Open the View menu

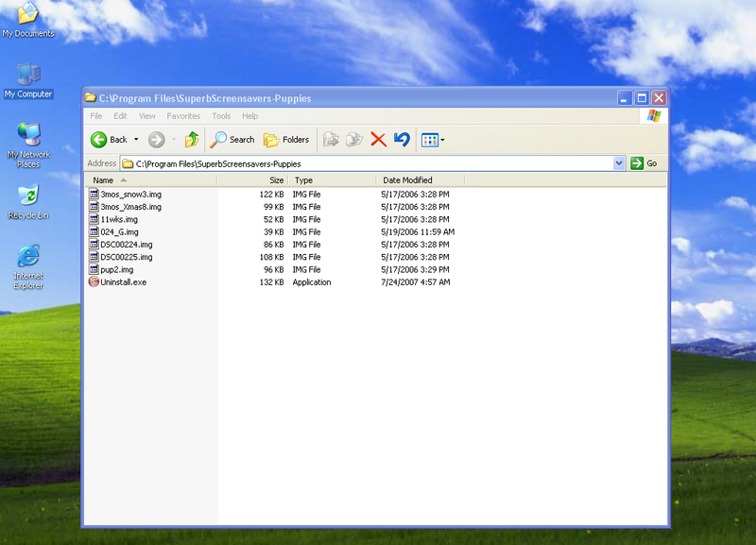147,116
